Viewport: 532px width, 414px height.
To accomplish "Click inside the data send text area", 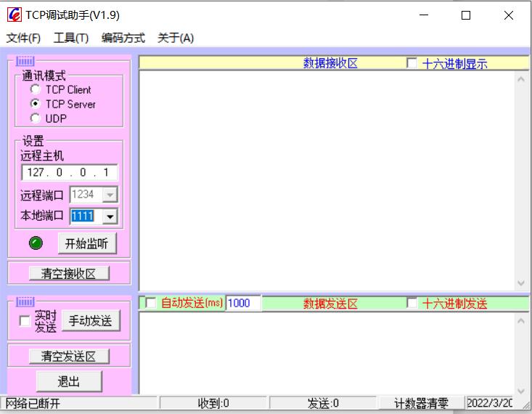I will [x=327, y=353].
